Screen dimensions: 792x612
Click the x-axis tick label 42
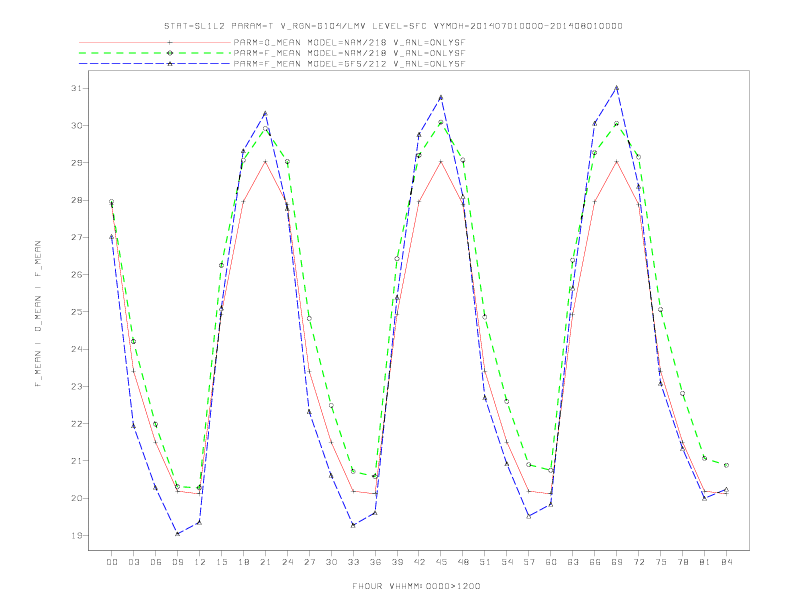click(419, 562)
